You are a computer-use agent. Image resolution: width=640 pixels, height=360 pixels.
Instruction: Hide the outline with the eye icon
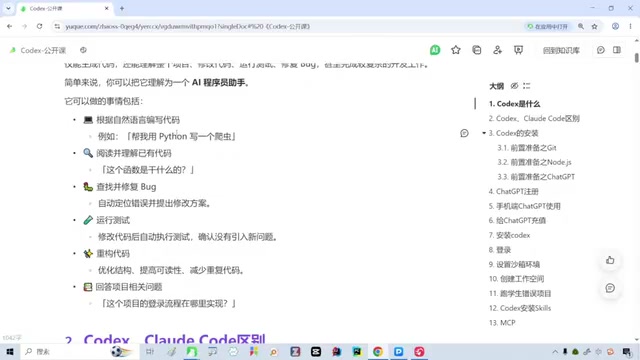click(514, 86)
